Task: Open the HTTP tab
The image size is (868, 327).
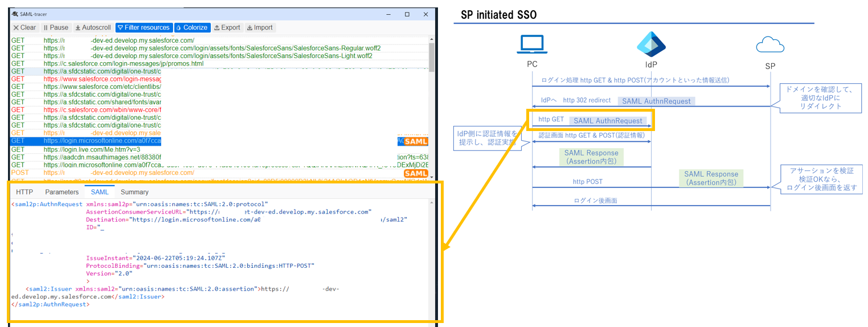Action: point(24,192)
